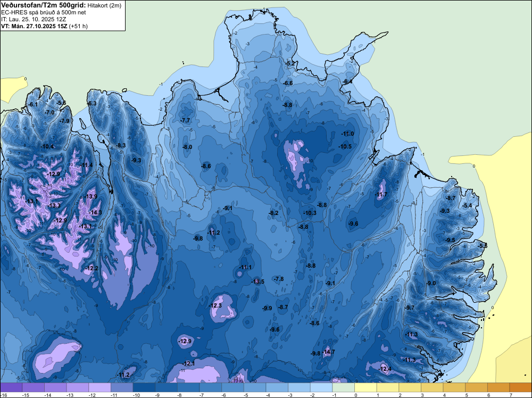Click the -11.1 temperature value
Image resolution: width=532 pixels, height=398 pixels.
[x=245, y=267]
